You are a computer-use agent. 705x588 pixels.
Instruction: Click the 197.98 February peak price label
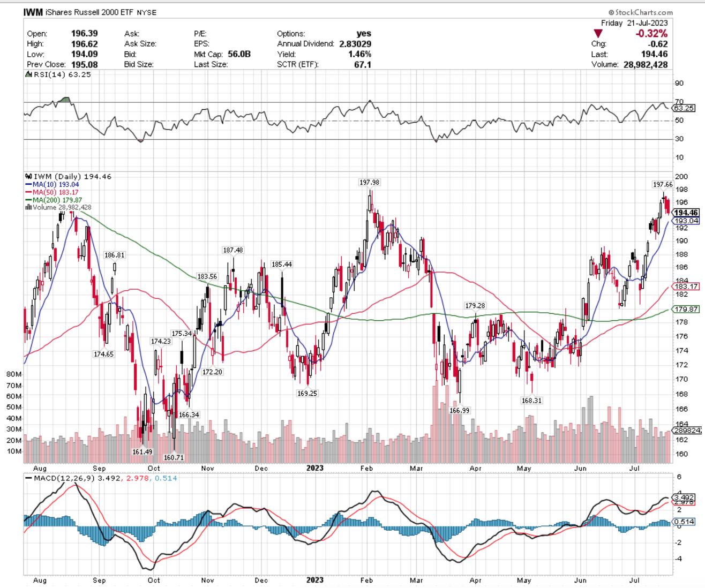[369, 183]
